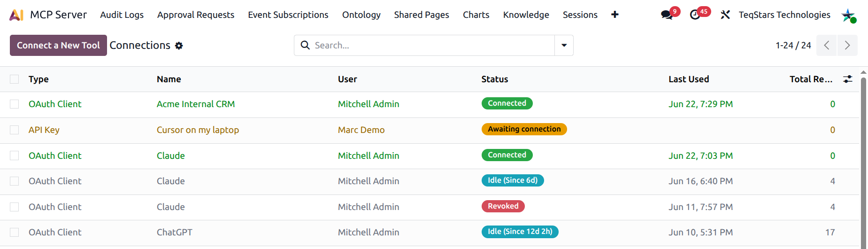Click the API Key type cell
Screen dimensions: 868x249
coord(44,130)
